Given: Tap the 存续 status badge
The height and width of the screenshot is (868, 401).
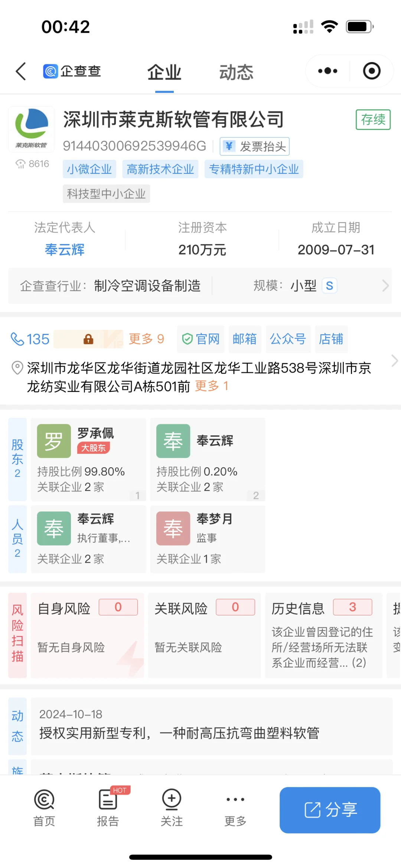Looking at the screenshot, I should [x=373, y=120].
